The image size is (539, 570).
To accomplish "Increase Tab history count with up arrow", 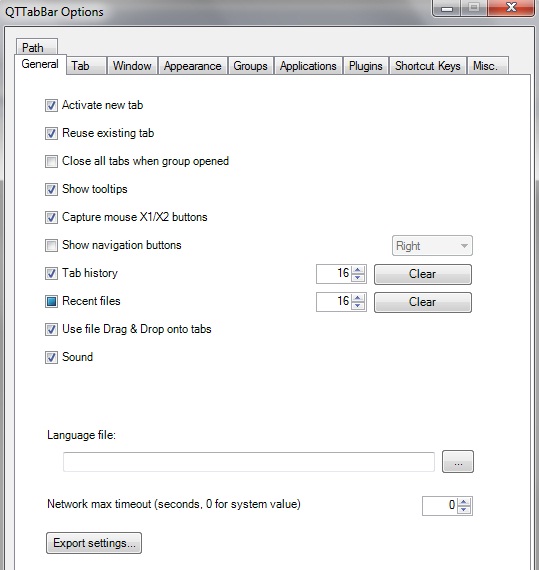I will pos(358,270).
